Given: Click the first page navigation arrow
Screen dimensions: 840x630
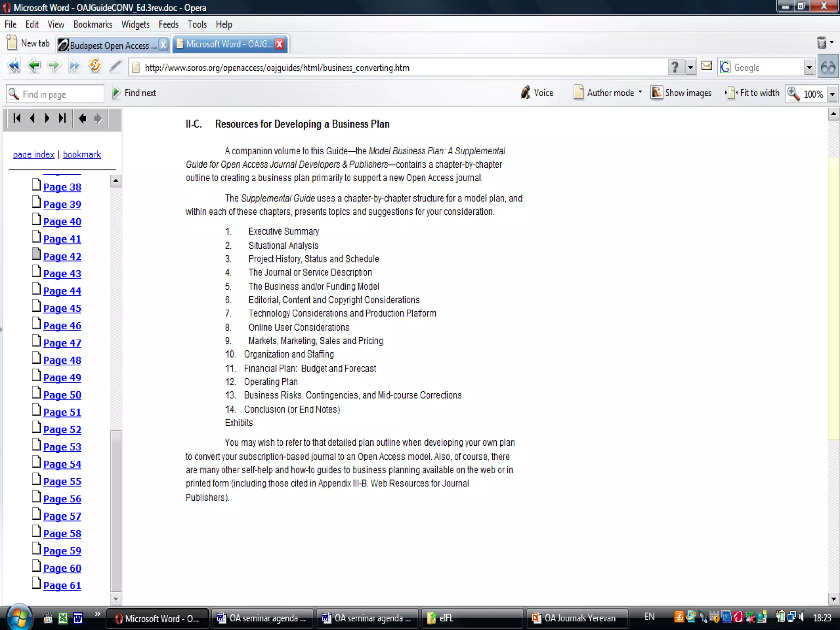Looking at the screenshot, I should coord(17,119).
